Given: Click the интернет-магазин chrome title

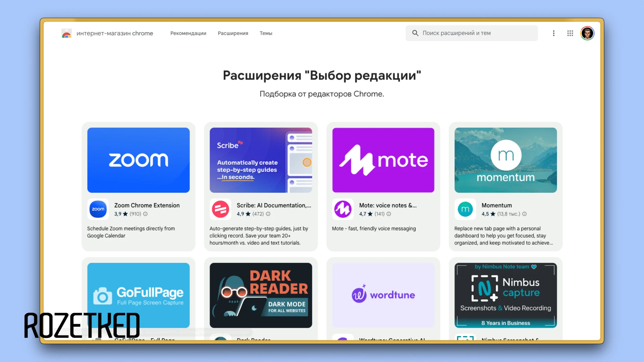Looking at the screenshot, I should click(x=115, y=33).
